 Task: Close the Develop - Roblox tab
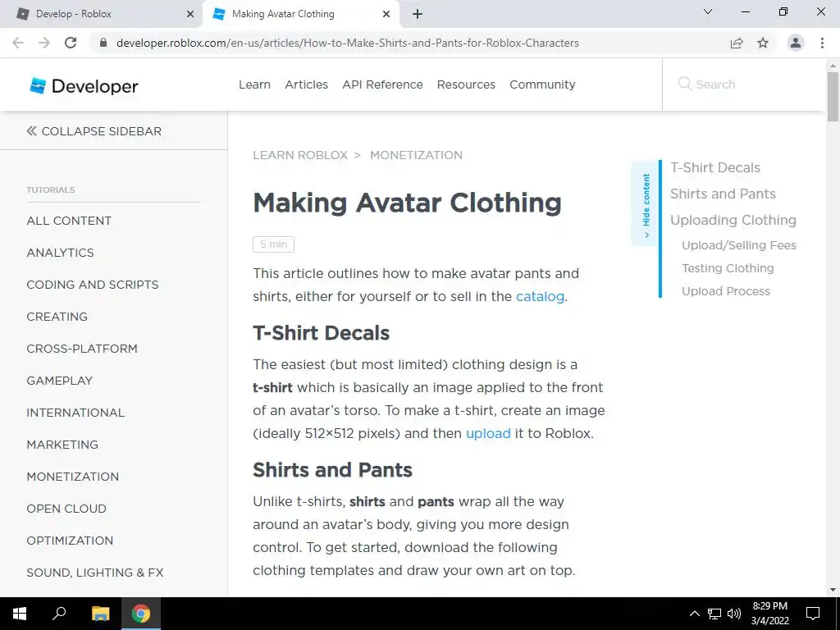190,14
